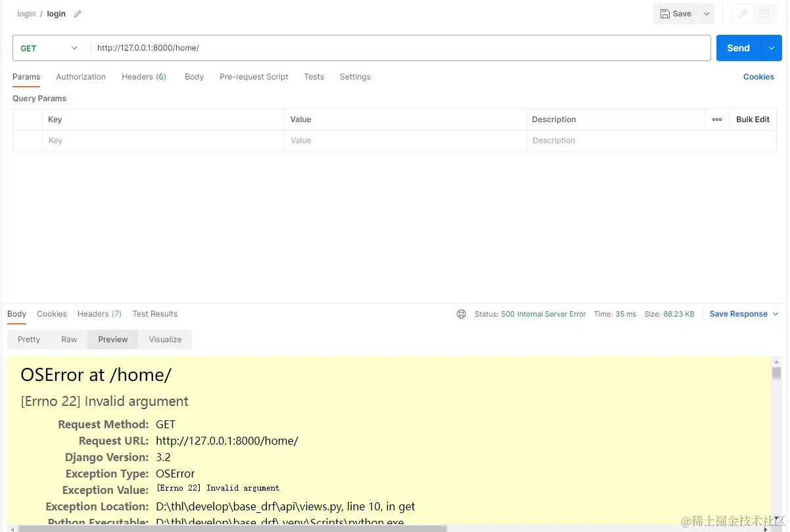Screen dimensions: 790x532
Task: Select the request Body tab
Action: tap(194, 77)
